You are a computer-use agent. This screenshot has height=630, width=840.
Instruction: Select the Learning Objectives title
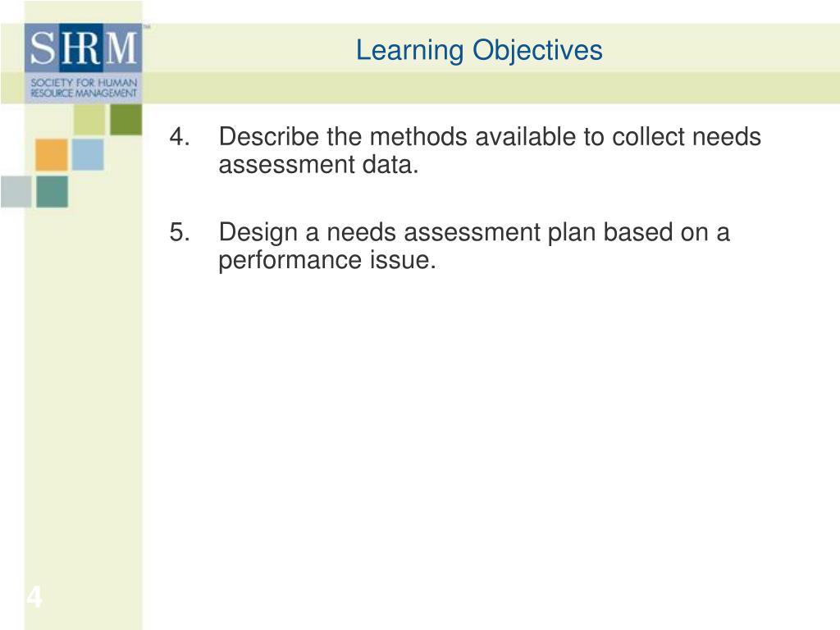pyautogui.click(x=479, y=50)
